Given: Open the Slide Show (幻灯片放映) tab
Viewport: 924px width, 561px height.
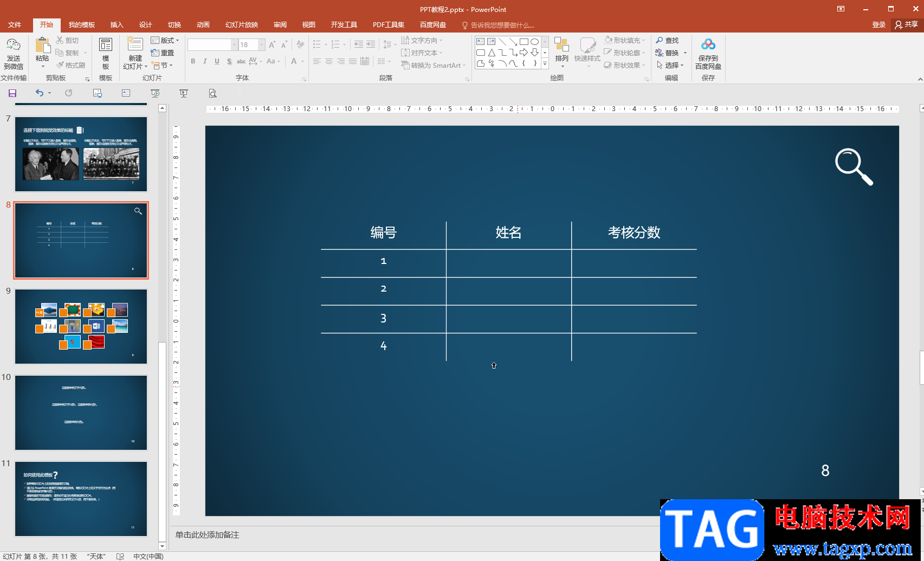Looking at the screenshot, I should 242,25.
